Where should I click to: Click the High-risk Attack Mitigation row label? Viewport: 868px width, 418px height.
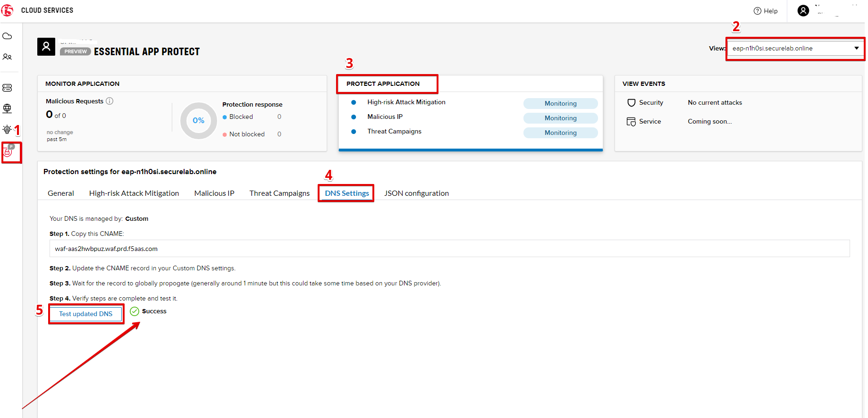point(406,102)
